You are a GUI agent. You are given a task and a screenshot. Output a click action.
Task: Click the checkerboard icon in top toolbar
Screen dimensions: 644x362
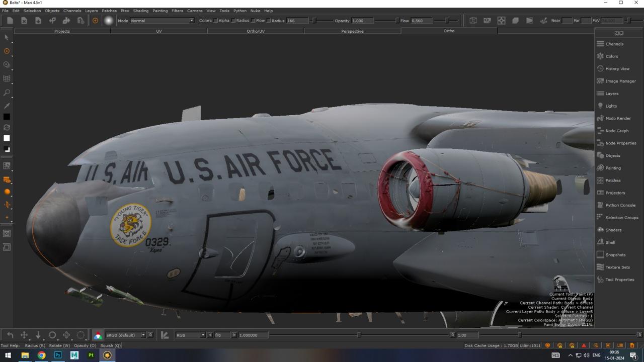(x=501, y=21)
